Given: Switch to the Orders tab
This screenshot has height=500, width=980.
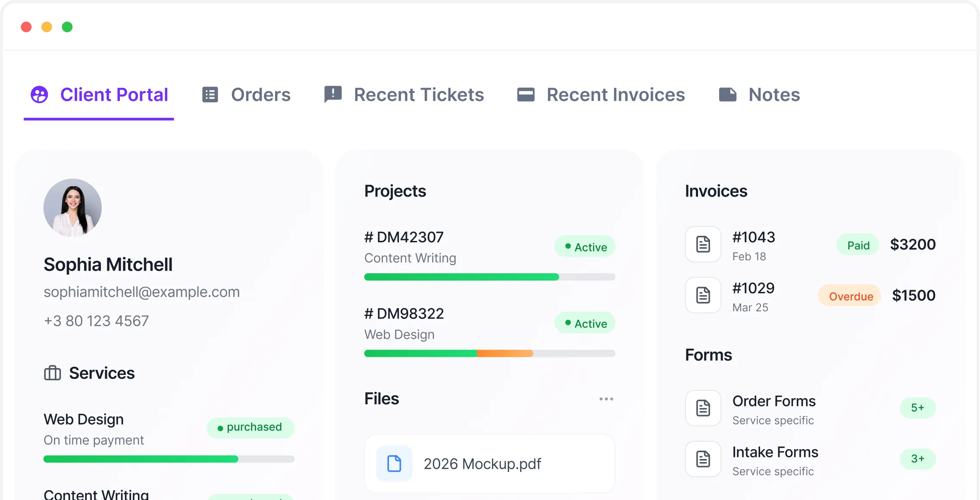Looking at the screenshot, I should [x=260, y=94].
